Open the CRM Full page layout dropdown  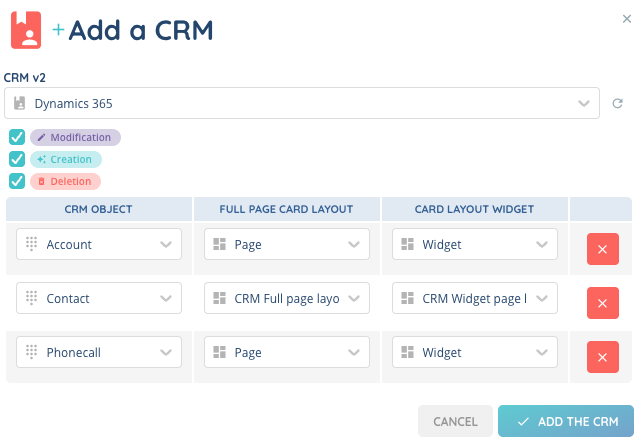(286, 298)
